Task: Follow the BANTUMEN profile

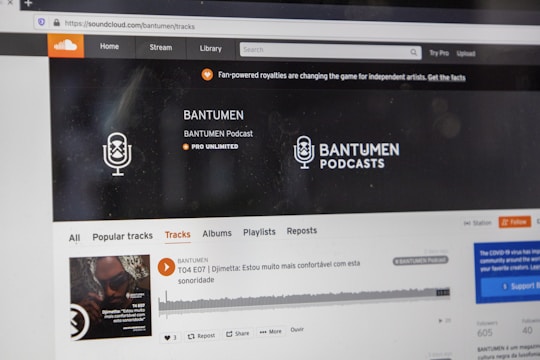Action: (514, 222)
